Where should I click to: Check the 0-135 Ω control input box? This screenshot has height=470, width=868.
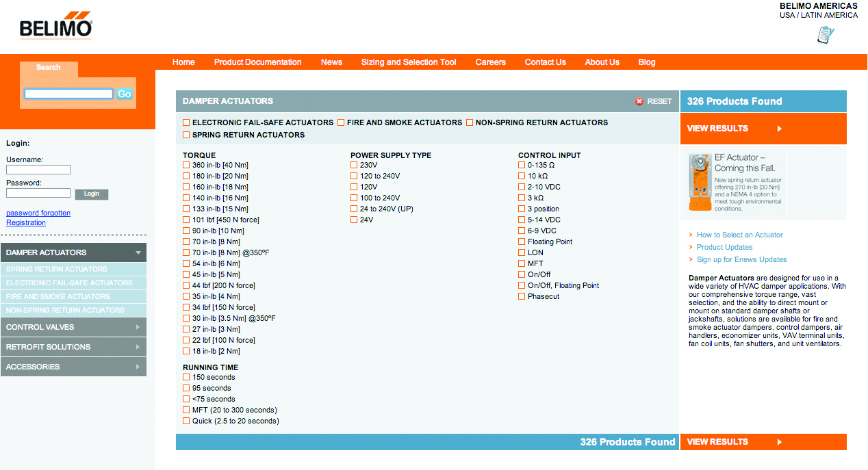pos(522,165)
